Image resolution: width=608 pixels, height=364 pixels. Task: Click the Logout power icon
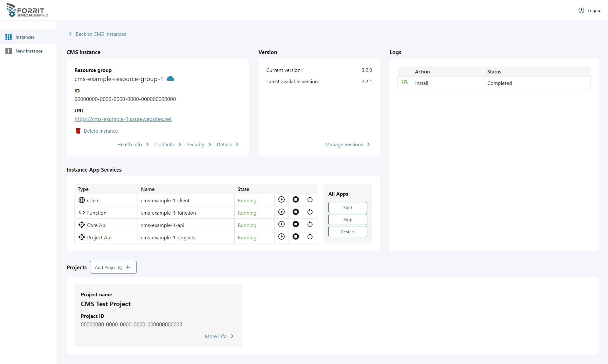581,10
